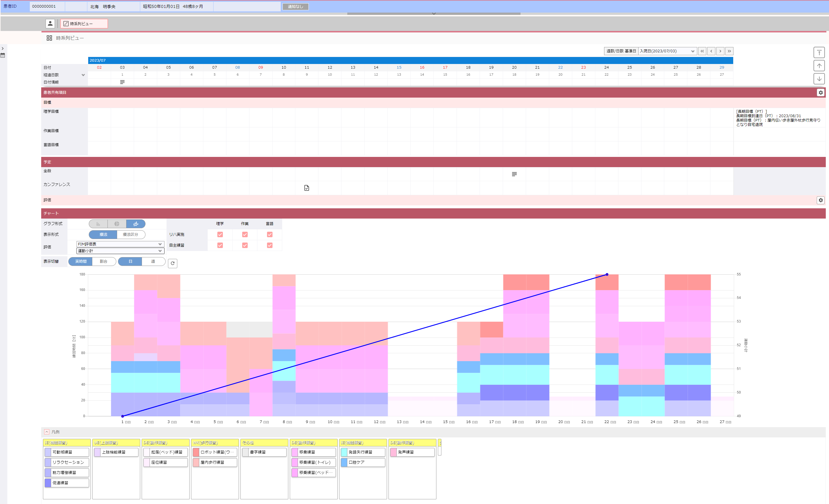This screenshot has width=829, height=504.
Task: Click the chart refresh icon
Action: 173,263
